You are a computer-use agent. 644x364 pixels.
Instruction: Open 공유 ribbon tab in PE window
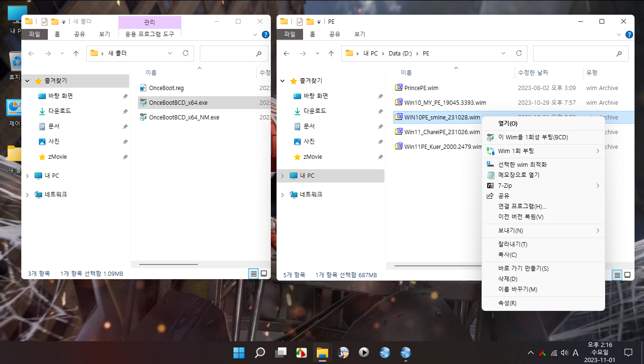(x=335, y=34)
